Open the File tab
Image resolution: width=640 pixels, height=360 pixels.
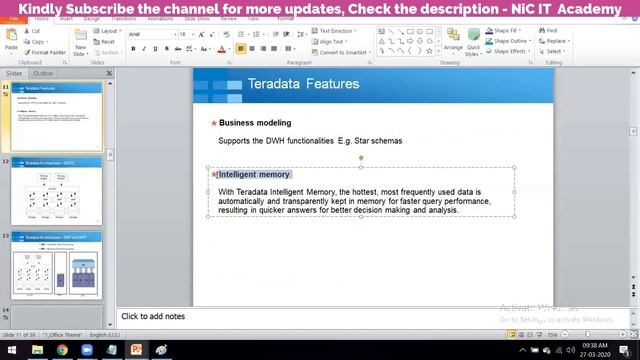(14, 19)
